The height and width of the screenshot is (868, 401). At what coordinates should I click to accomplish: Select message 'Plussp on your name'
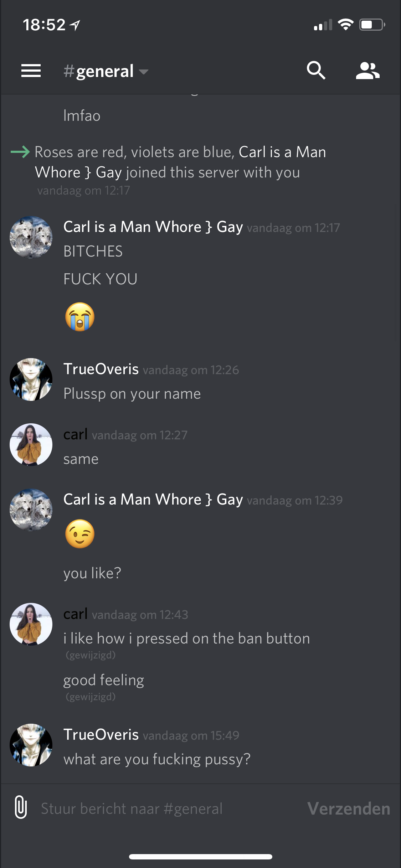coord(132,394)
